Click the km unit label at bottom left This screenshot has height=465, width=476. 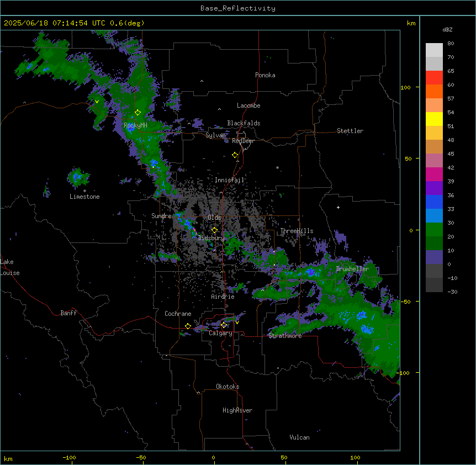pos(8,459)
